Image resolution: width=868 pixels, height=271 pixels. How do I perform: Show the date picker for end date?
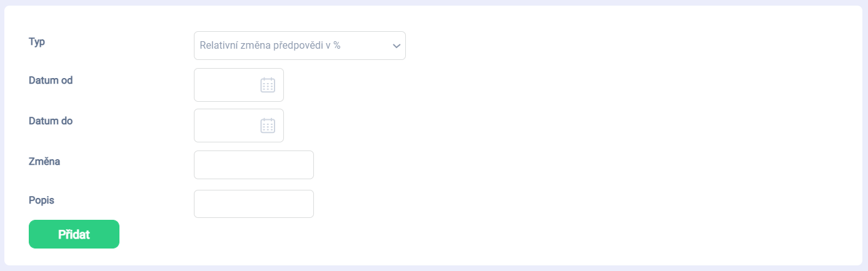(x=268, y=126)
